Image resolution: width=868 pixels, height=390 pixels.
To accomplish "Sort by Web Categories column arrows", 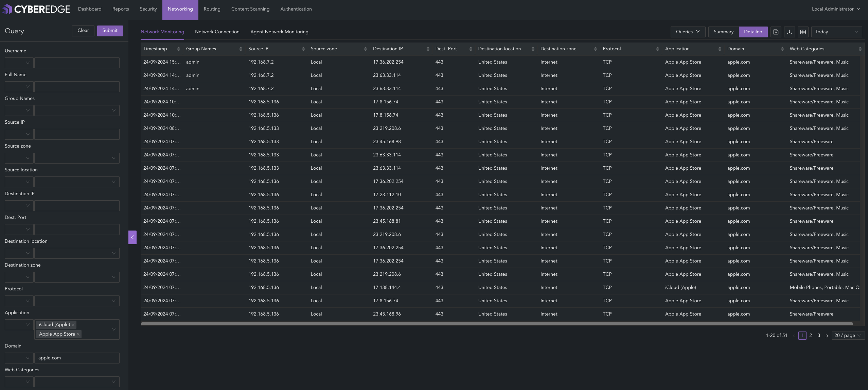I will click(x=860, y=49).
